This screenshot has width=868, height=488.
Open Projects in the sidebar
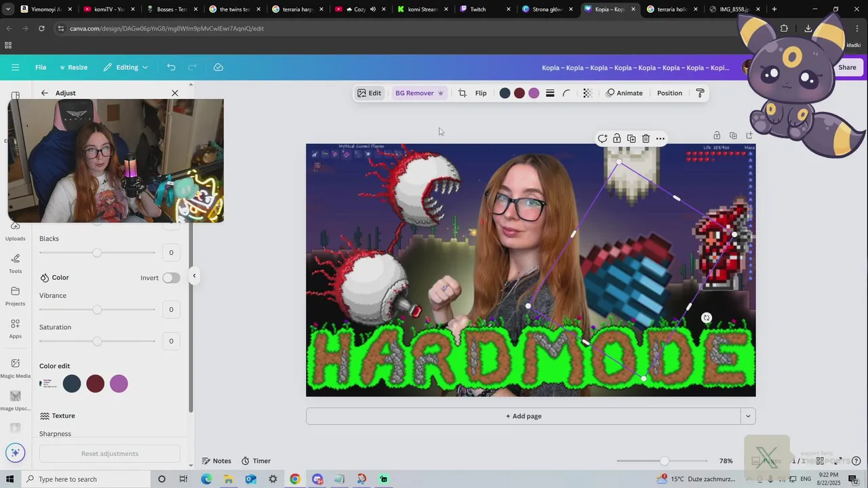pyautogui.click(x=15, y=296)
